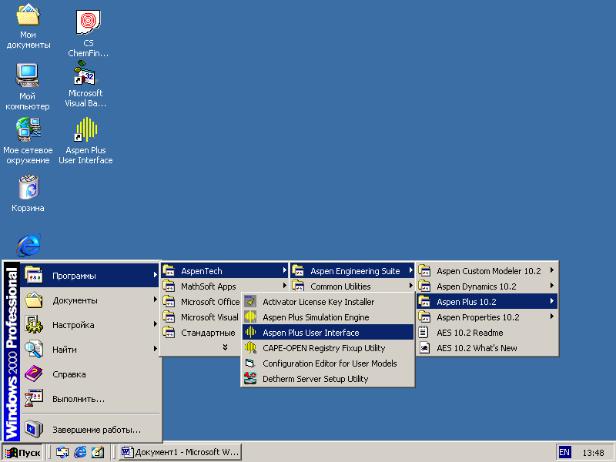Open the Microsoft Office program group
Screen dimensions: 616x462
201,302
